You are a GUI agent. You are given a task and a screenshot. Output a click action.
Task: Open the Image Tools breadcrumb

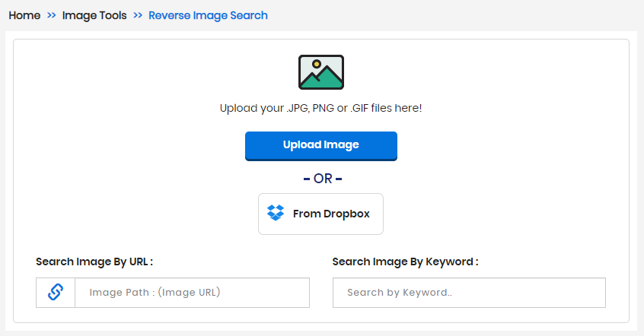pos(94,16)
